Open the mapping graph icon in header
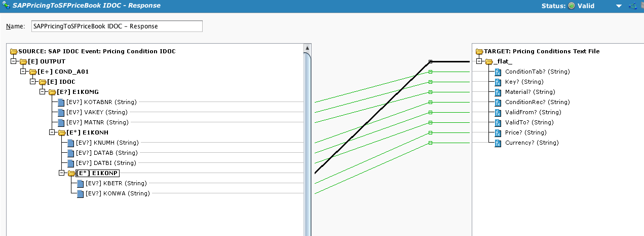Image resolution: width=644 pixels, height=236 pixels. (632, 6)
